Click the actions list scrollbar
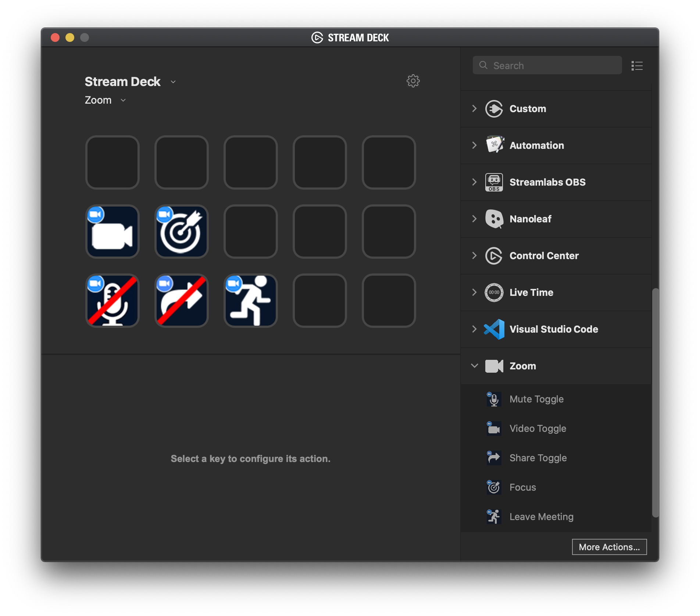 [x=655, y=402]
